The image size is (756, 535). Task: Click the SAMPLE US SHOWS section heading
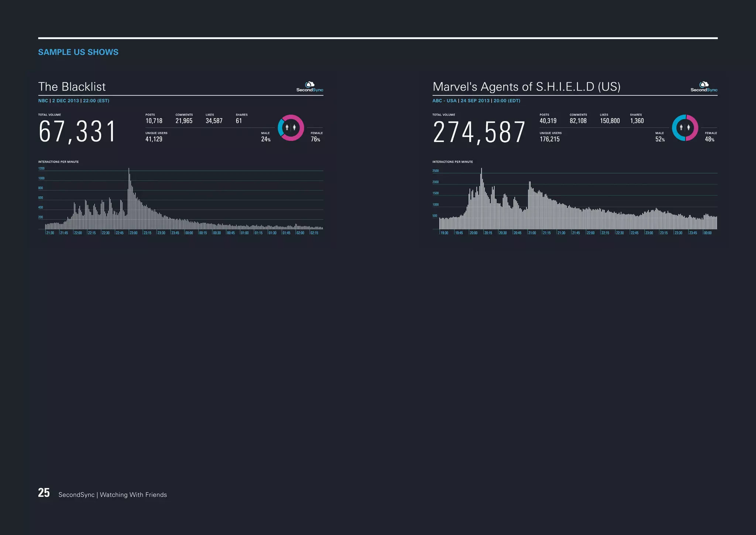point(78,52)
